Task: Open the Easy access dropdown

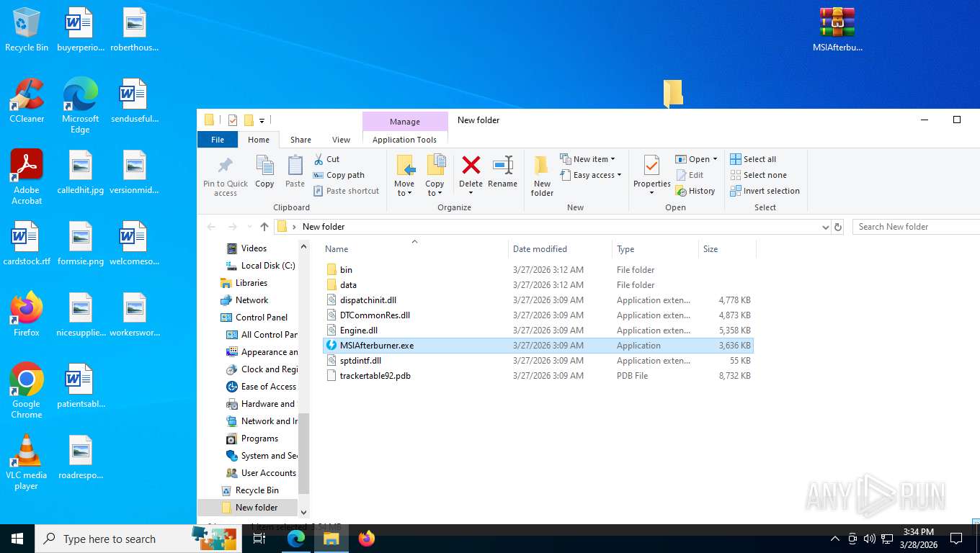Action: [x=590, y=175]
